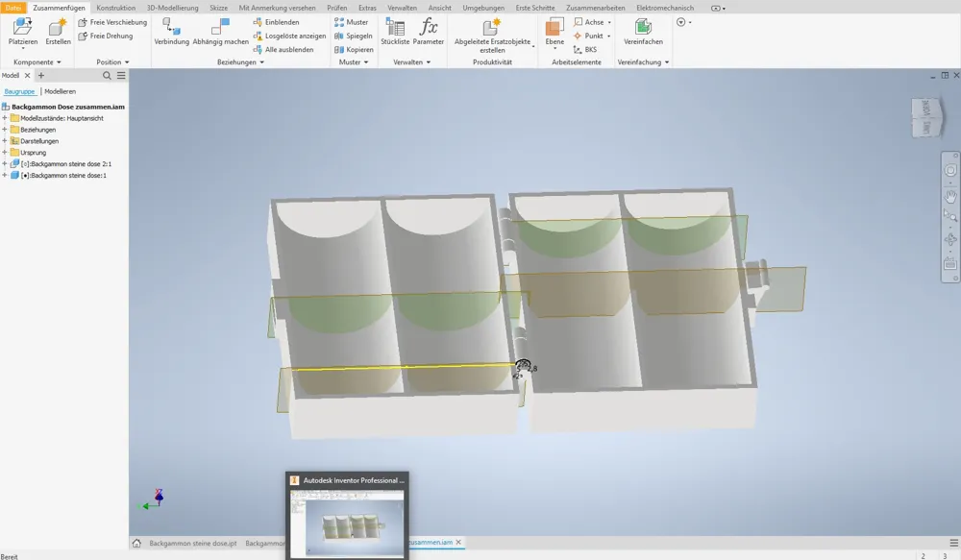Click the Autodesk Inventor Professional window thumbnail

(x=348, y=515)
